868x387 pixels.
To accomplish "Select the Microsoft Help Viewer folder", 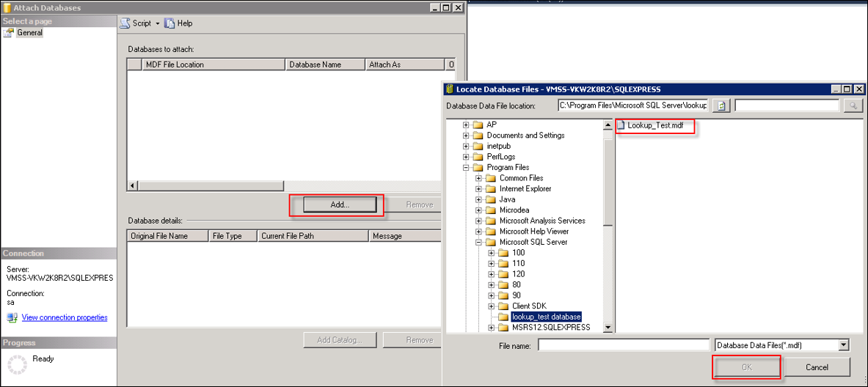I will pos(533,231).
